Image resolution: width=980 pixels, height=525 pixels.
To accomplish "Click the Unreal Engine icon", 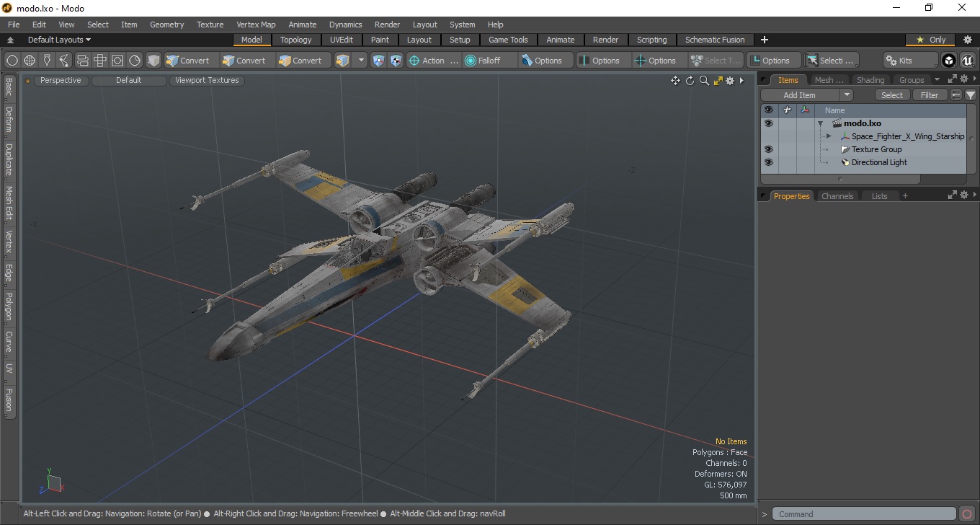I will [x=967, y=61].
